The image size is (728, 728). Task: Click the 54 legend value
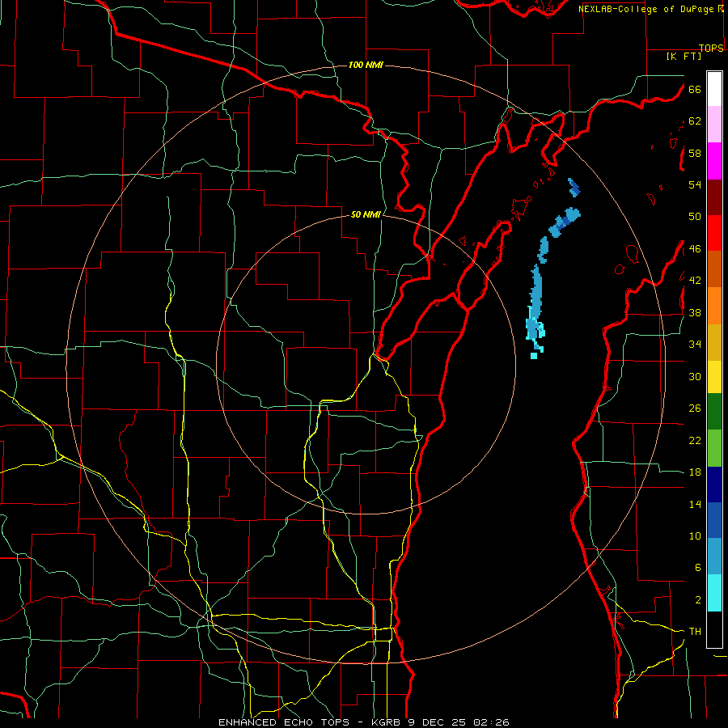695,184
